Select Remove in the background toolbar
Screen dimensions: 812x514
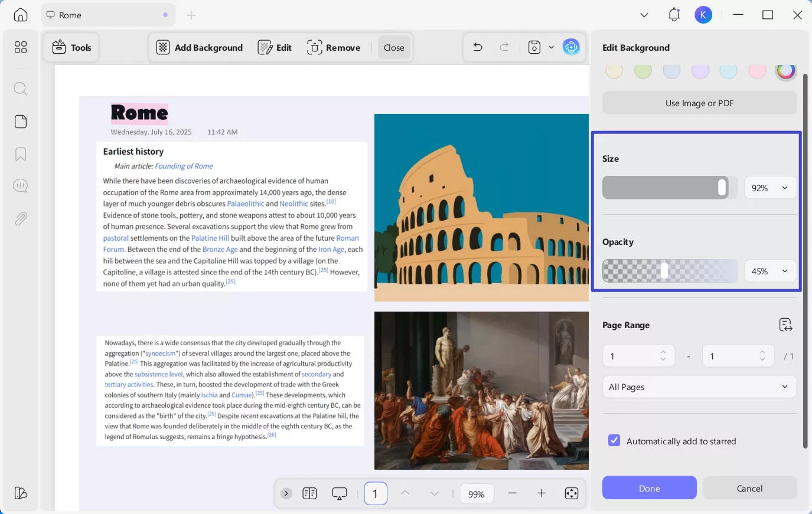click(x=334, y=47)
